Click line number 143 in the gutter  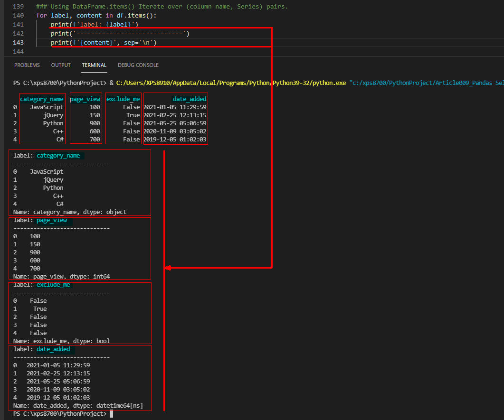[19, 42]
